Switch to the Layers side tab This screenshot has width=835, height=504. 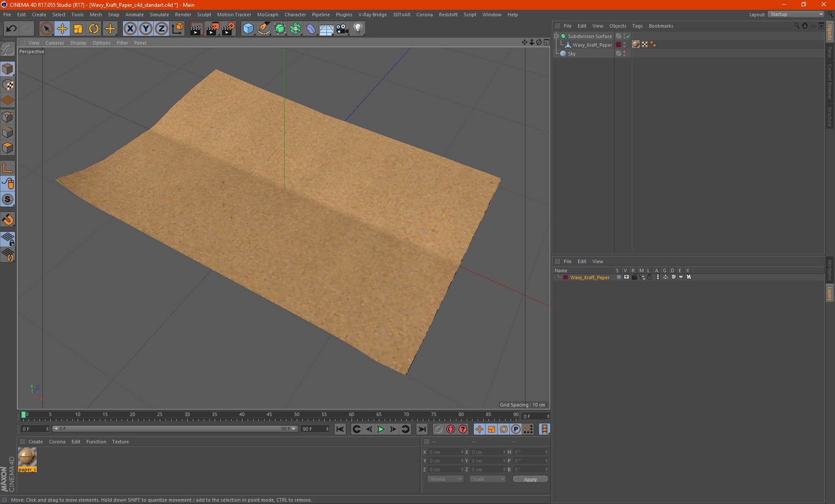tap(830, 294)
